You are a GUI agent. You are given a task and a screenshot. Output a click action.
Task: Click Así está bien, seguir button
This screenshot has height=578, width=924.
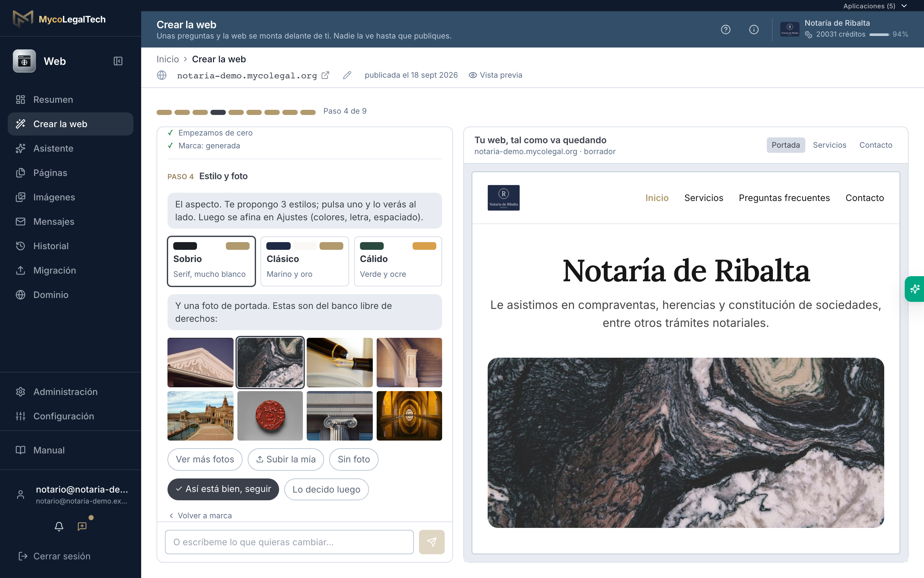click(x=223, y=489)
